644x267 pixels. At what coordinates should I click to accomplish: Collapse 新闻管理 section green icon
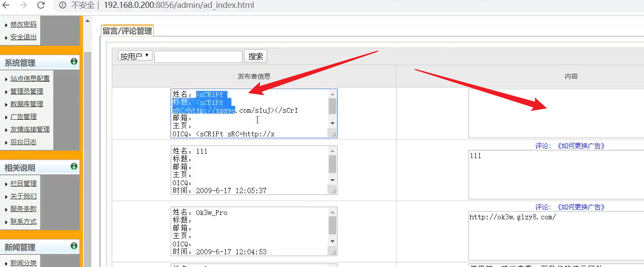click(x=74, y=246)
